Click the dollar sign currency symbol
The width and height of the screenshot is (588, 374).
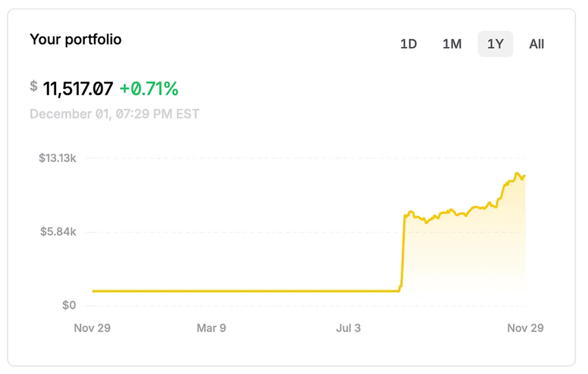point(34,86)
